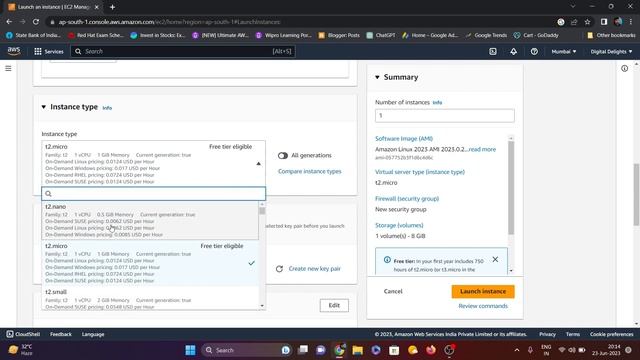Image resolution: width=640 pixels, height=360 pixels.
Task: Click the Number of instances field
Action: click(444, 116)
